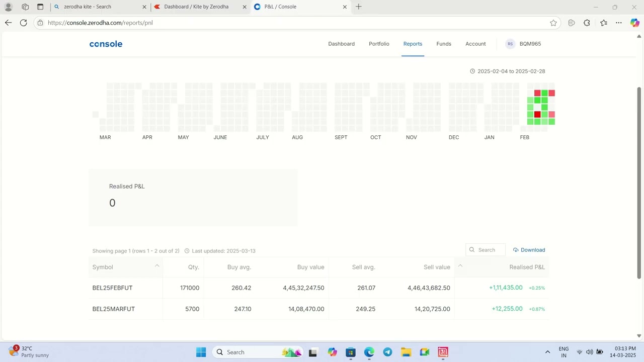Click the clock icon beside date range
This screenshot has height=362, width=644.
[472, 71]
